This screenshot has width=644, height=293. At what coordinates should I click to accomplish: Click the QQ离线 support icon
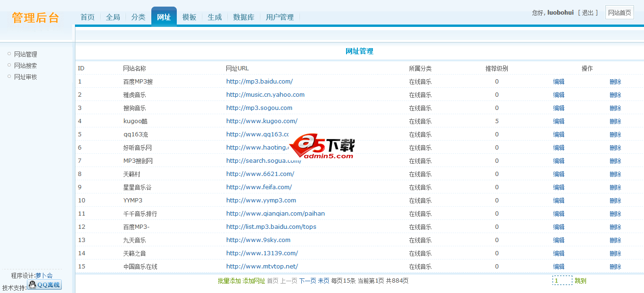click(x=44, y=285)
